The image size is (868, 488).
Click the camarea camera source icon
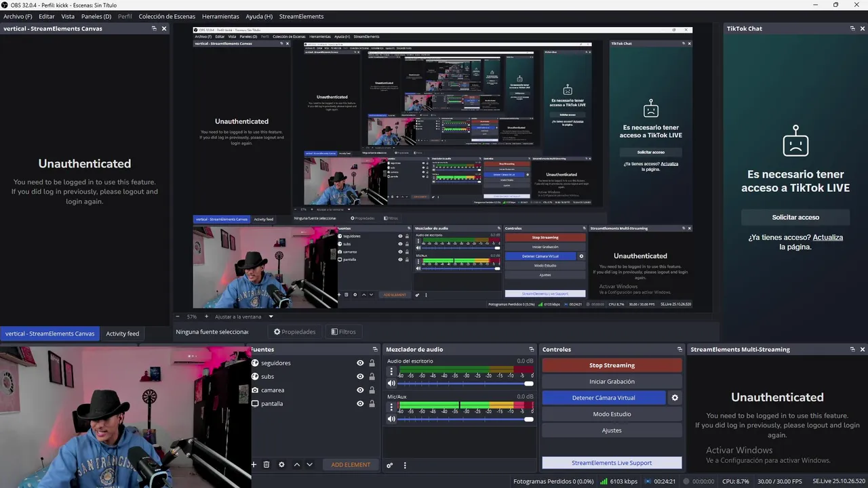pyautogui.click(x=255, y=390)
